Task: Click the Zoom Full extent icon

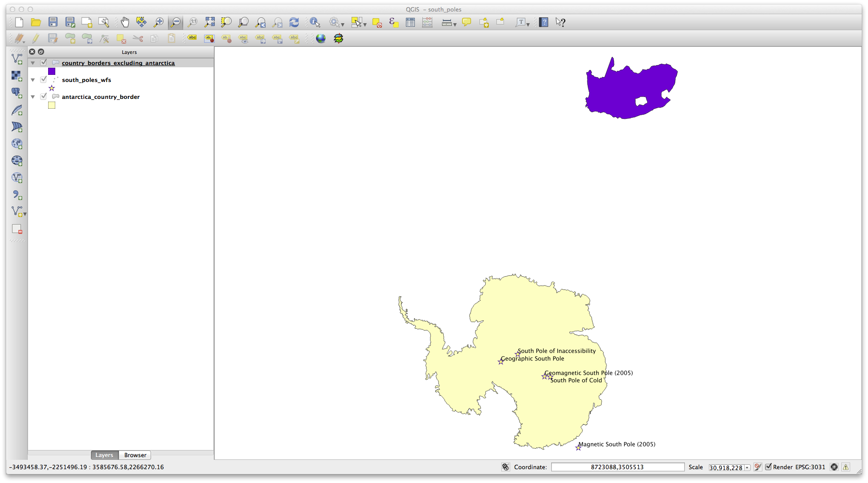Action: pyautogui.click(x=209, y=22)
